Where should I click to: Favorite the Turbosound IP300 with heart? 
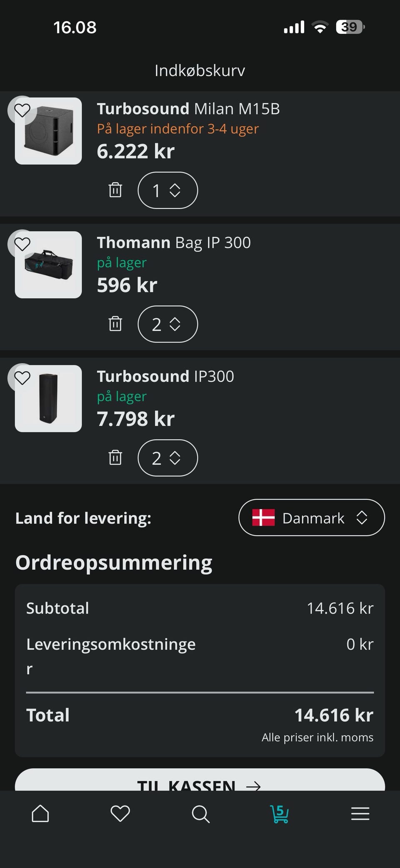click(22, 378)
